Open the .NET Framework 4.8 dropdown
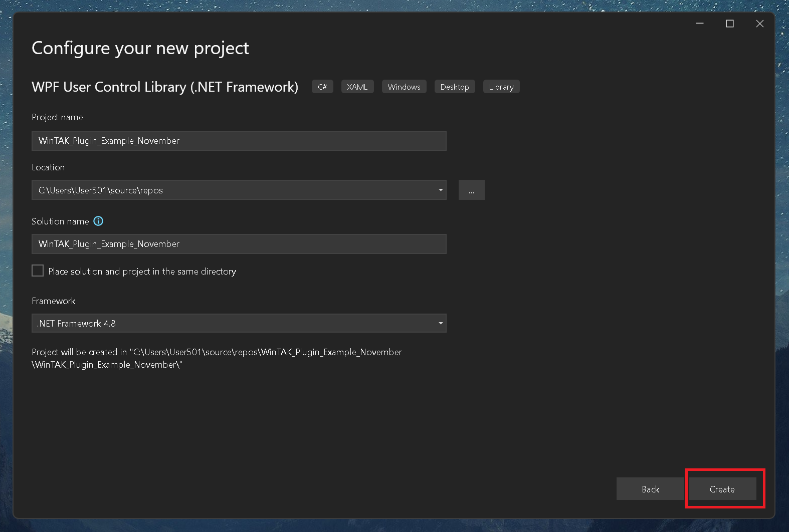 239,323
